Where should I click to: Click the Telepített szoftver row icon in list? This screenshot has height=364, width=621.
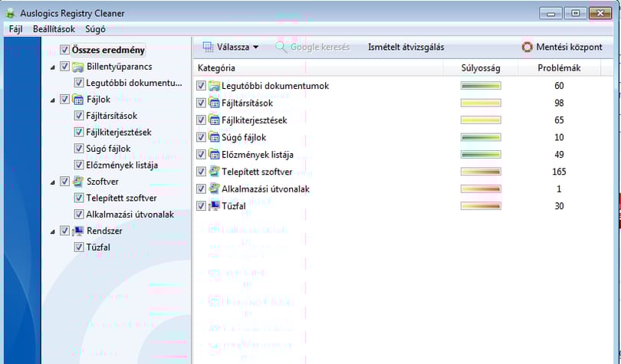pos(214,172)
